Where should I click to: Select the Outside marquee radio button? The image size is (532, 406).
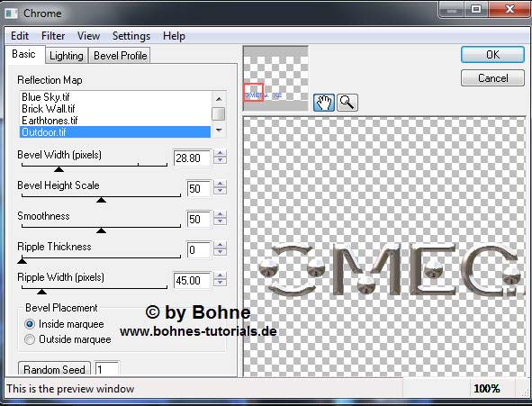pos(30,339)
